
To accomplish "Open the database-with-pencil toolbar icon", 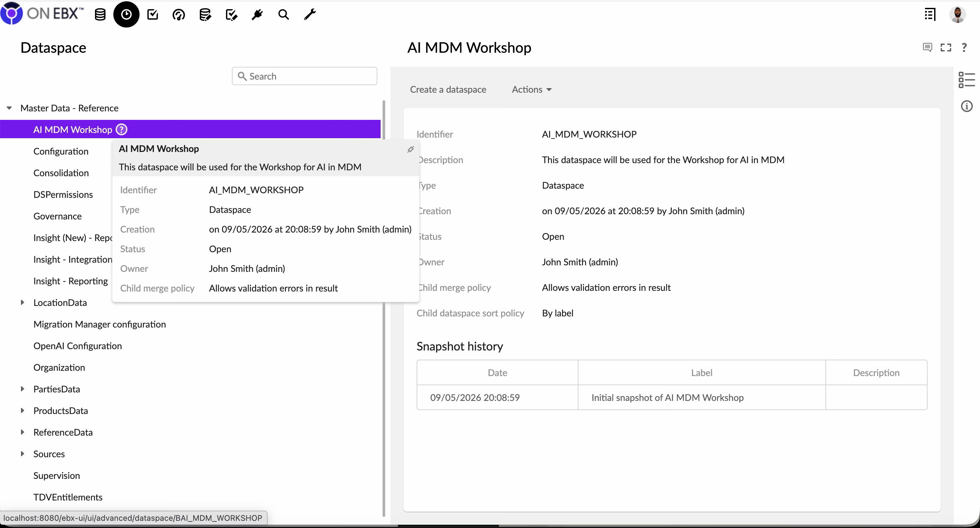I will tap(205, 14).
